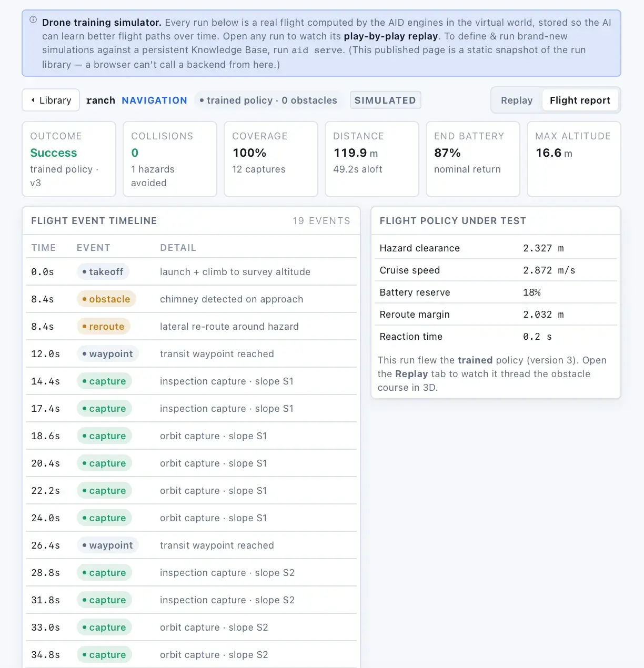Click the 'trained policy · 0 obstacles' chip
644x668 pixels.
pos(268,100)
